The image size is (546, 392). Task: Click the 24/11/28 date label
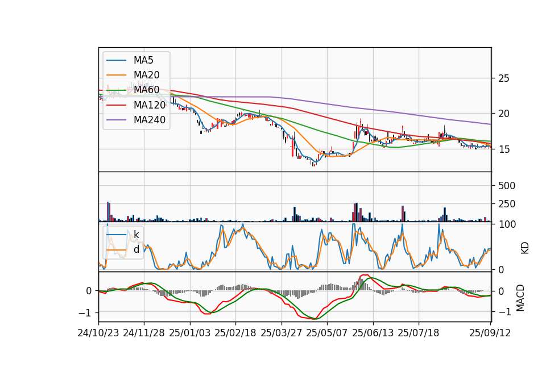144,333
